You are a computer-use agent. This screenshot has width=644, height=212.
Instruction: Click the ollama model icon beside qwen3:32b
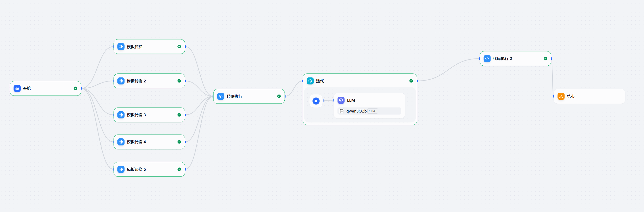pyautogui.click(x=342, y=111)
